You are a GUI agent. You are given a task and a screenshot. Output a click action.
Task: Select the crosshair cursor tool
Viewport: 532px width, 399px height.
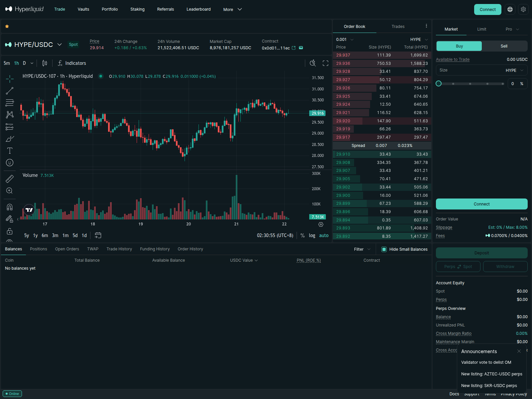(x=10, y=79)
